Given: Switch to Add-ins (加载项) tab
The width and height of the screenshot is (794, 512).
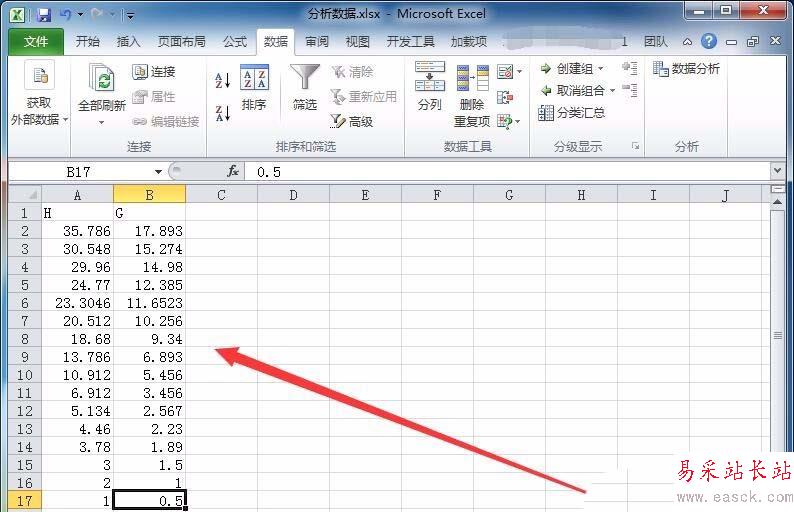Looking at the screenshot, I should click(469, 42).
